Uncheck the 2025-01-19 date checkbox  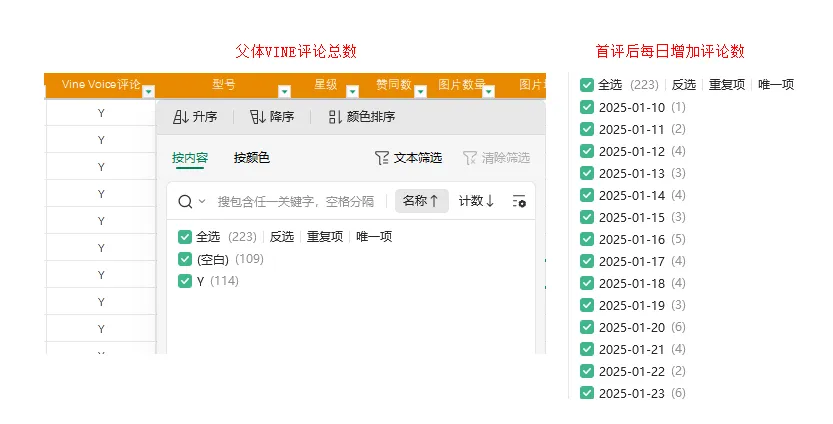(587, 305)
